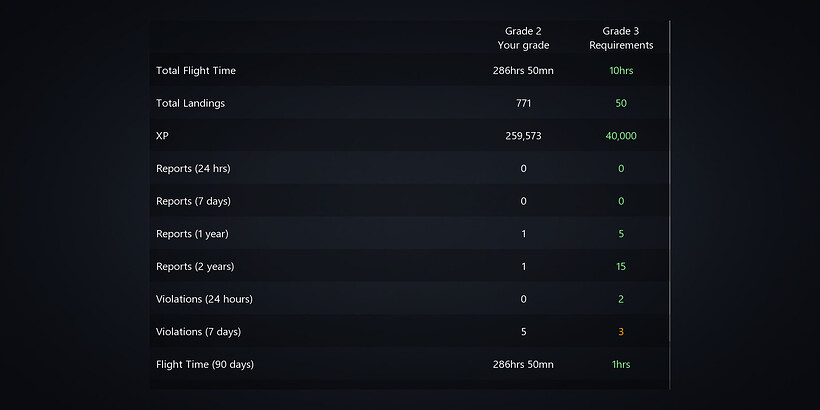
Task: Click the Violations (24 hours) label
Action: pos(204,299)
